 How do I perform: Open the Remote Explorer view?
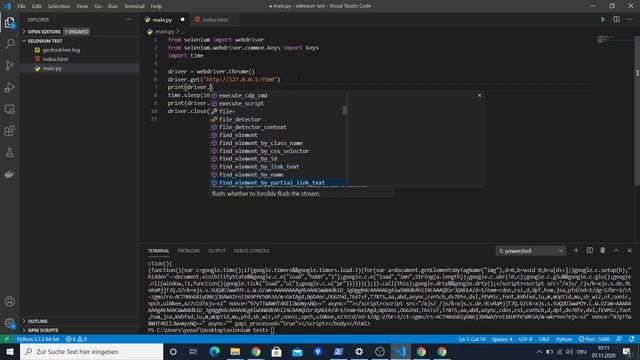pos(9,109)
